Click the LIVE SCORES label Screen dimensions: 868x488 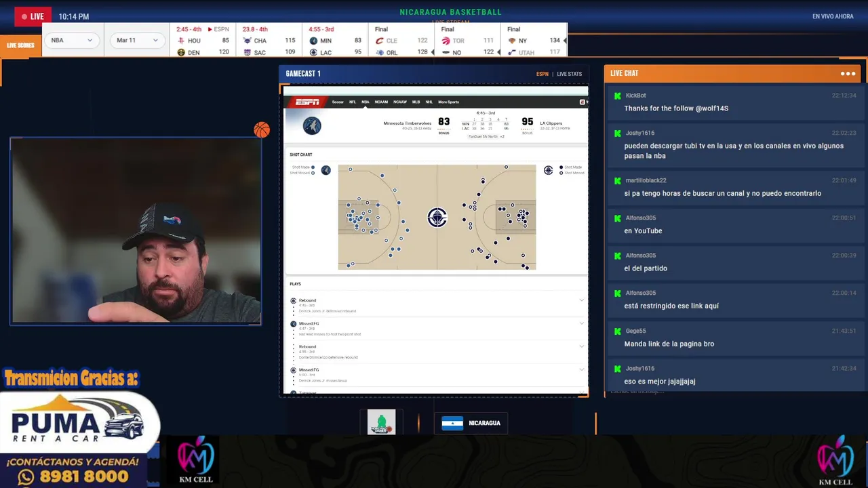[x=20, y=45]
